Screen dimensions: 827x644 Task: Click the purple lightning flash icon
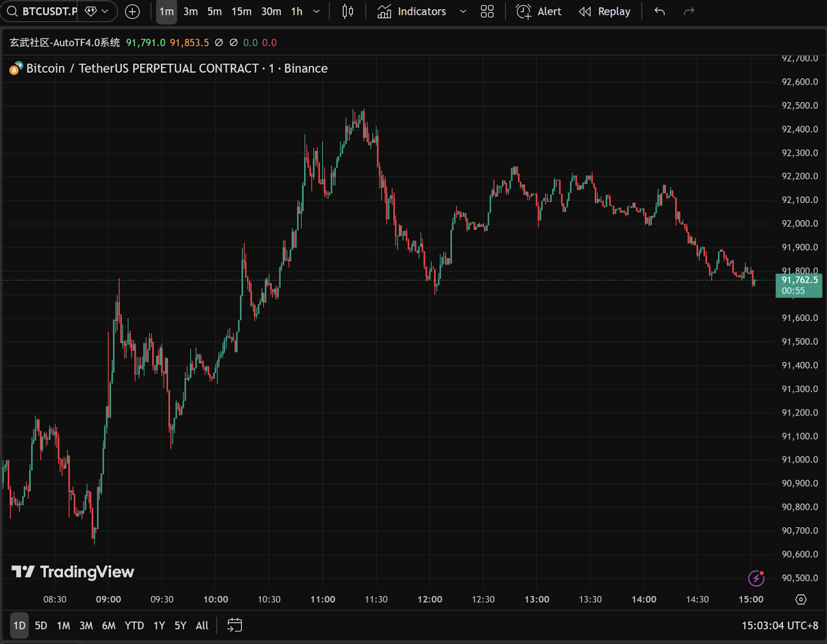[756, 578]
